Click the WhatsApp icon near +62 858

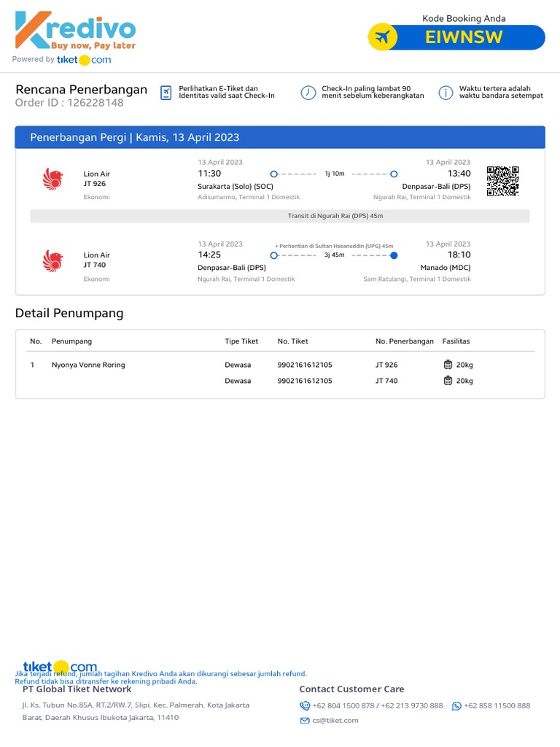pos(456,705)
